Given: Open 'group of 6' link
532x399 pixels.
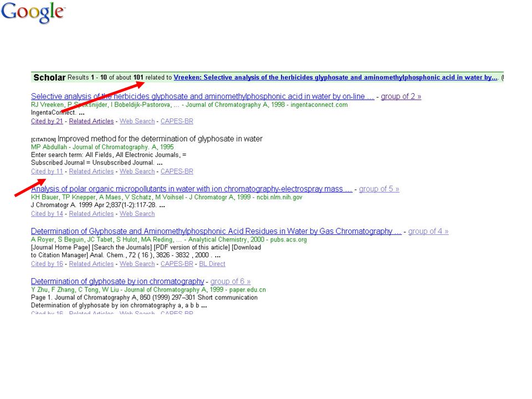Looking at the screenshot, I should tap(231, 282).
